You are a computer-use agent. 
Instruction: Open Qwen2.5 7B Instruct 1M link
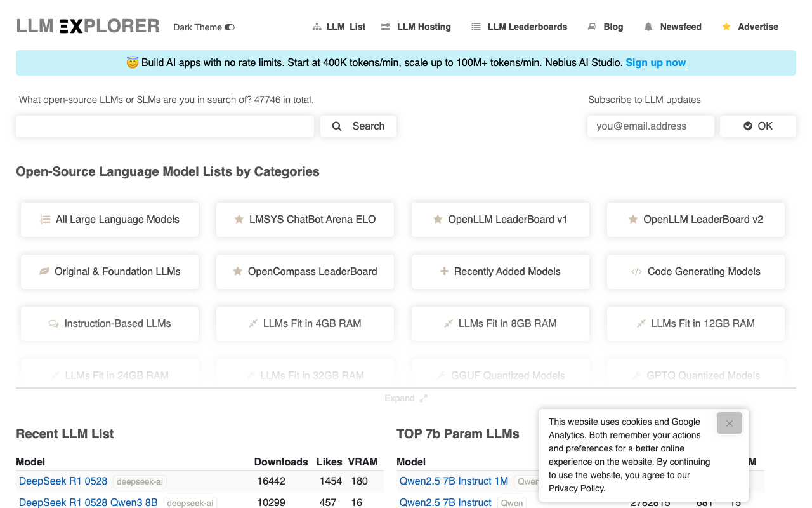point(454,481)
